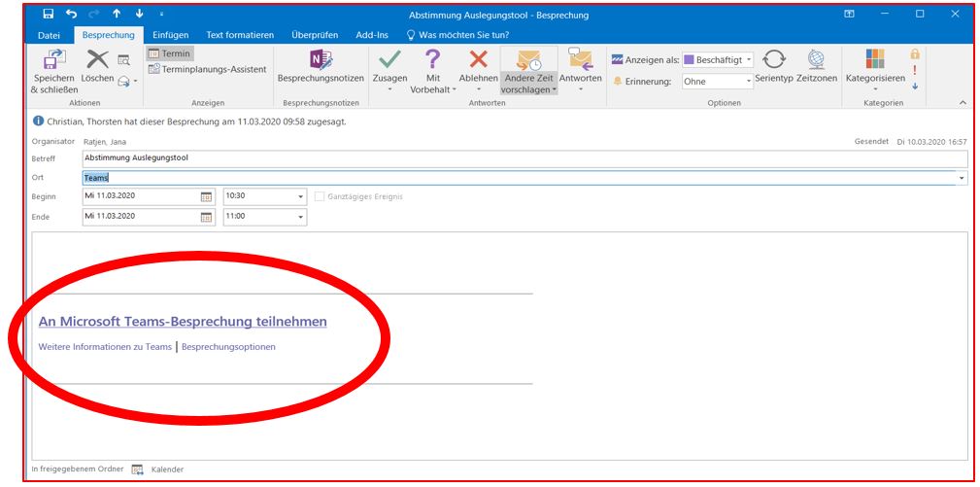
Task: Expand the Ablehnen dropdown arrow
Action: coord(478,90)
